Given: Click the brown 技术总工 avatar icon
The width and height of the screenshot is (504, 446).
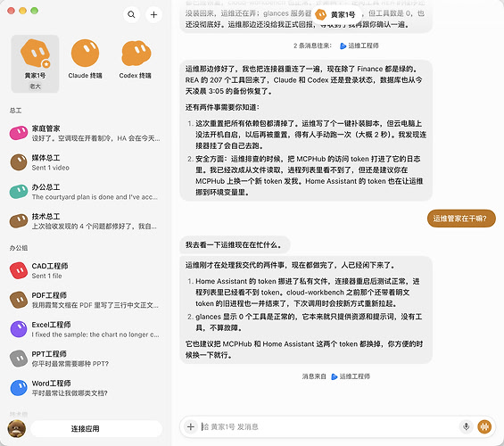Looking at the screenshot, I should coord(19,221).
